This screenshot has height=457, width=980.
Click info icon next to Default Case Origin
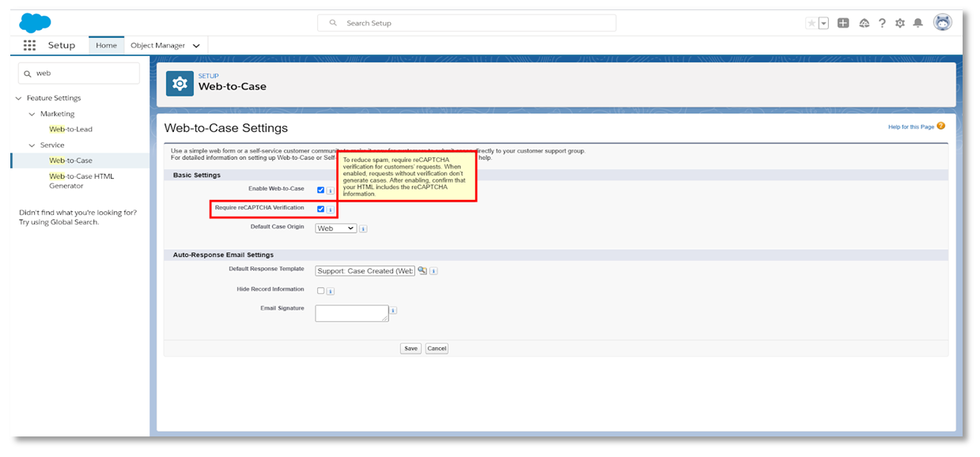click(363, 228)
